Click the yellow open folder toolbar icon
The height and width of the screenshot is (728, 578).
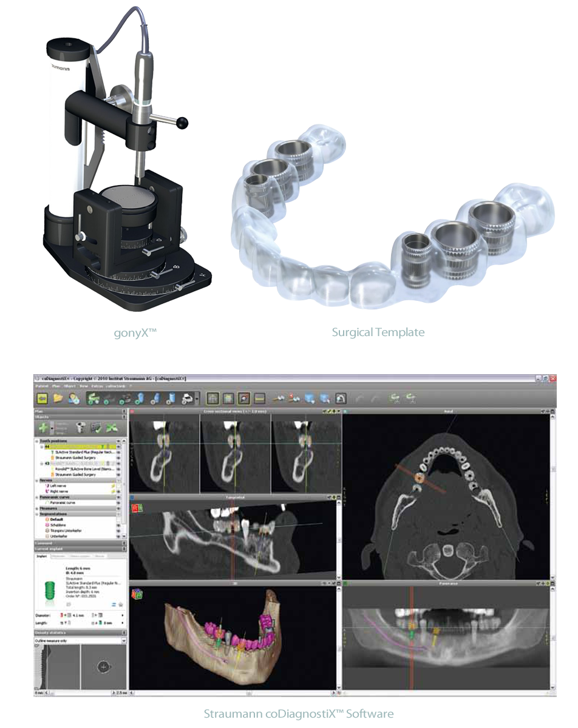(x=58, y=398)
